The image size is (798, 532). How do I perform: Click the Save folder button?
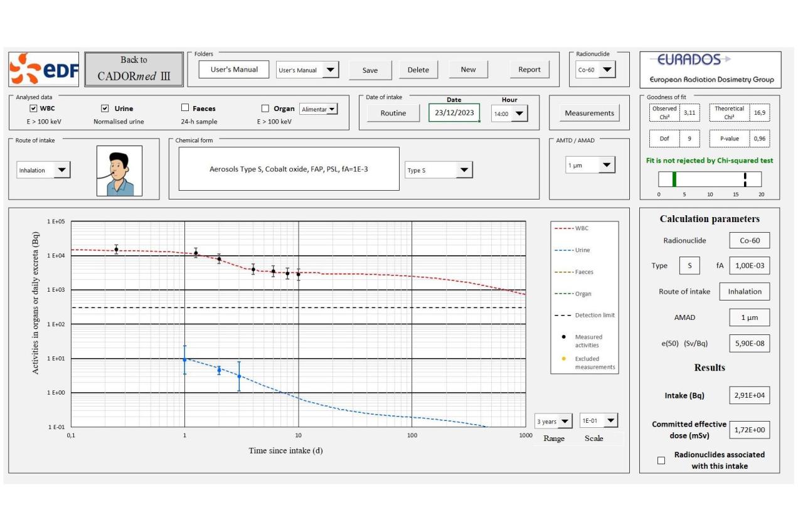(370, 70)
